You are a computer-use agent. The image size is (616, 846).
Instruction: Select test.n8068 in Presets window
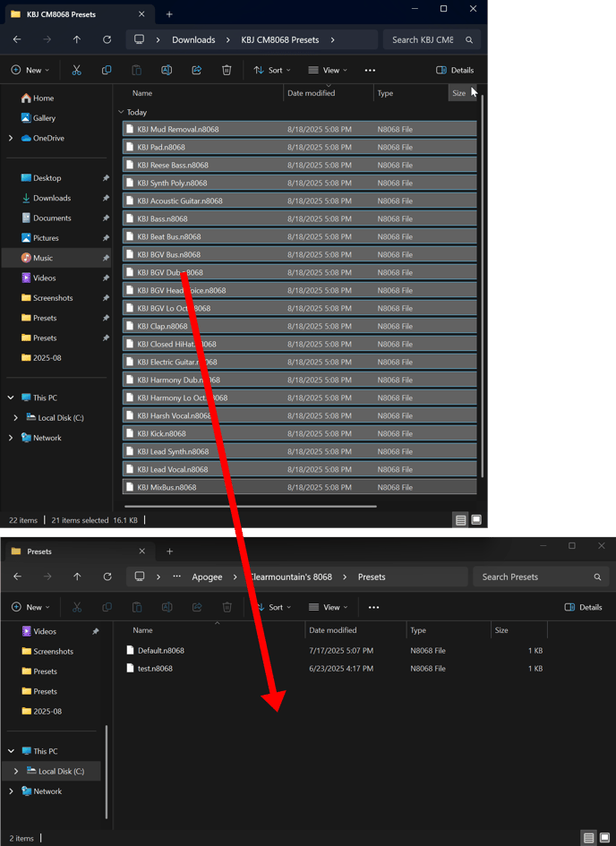335,669
